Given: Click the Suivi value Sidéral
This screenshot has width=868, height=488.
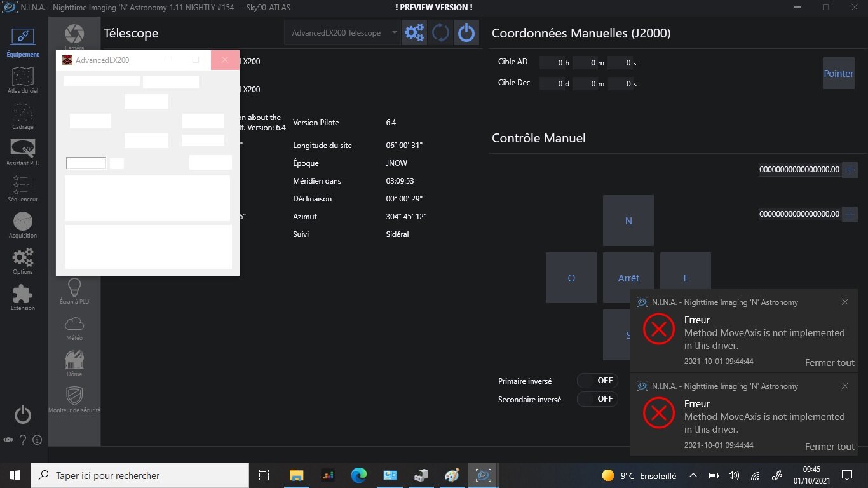Looking at the screenshot, I should pos(398,234).
